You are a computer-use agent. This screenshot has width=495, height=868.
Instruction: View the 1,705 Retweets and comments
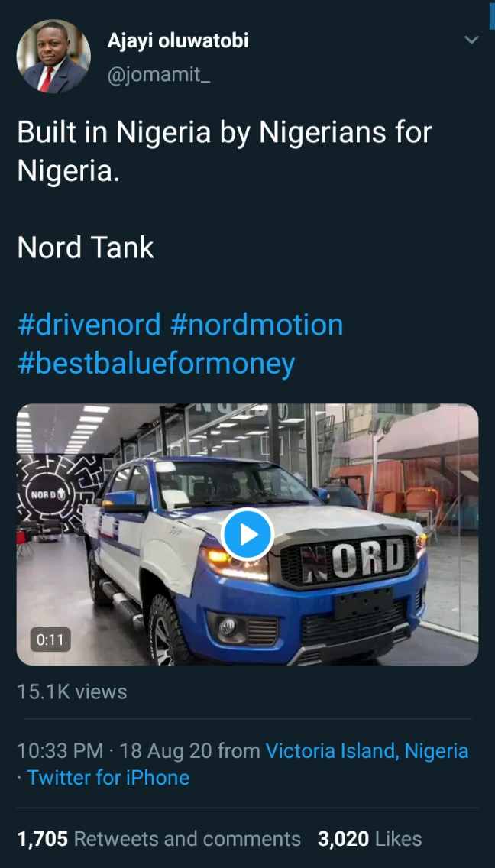[x=159, y=839]
